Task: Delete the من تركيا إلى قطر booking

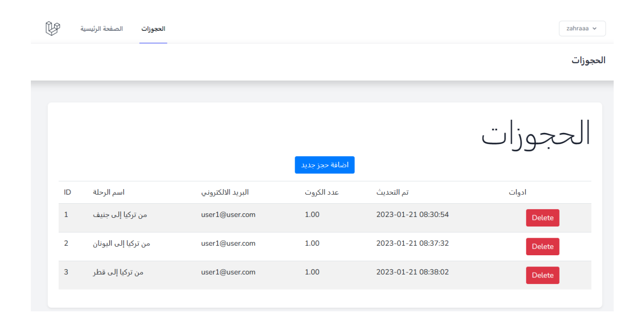Action: (x=542, y=275)
